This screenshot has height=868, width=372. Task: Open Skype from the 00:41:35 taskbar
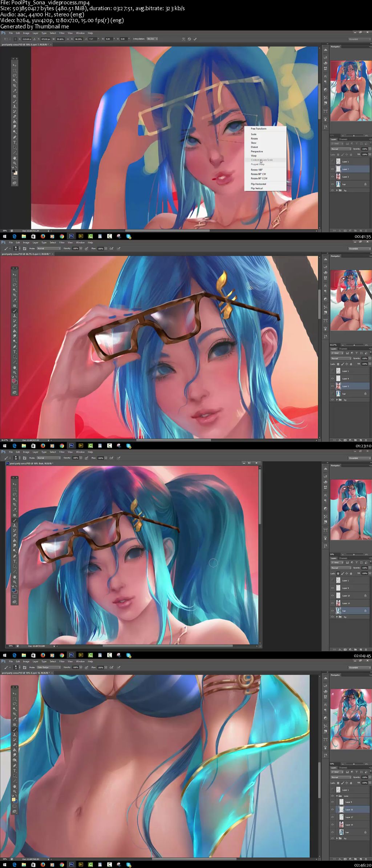128,236
